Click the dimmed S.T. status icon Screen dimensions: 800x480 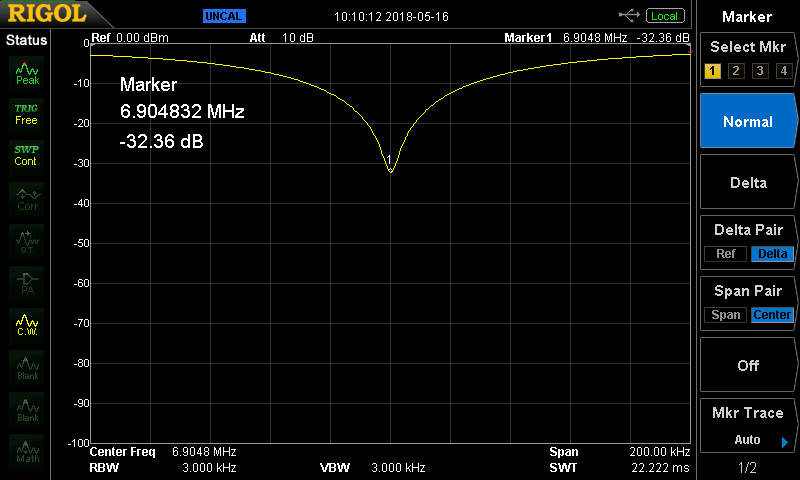(x=28, y=242)
